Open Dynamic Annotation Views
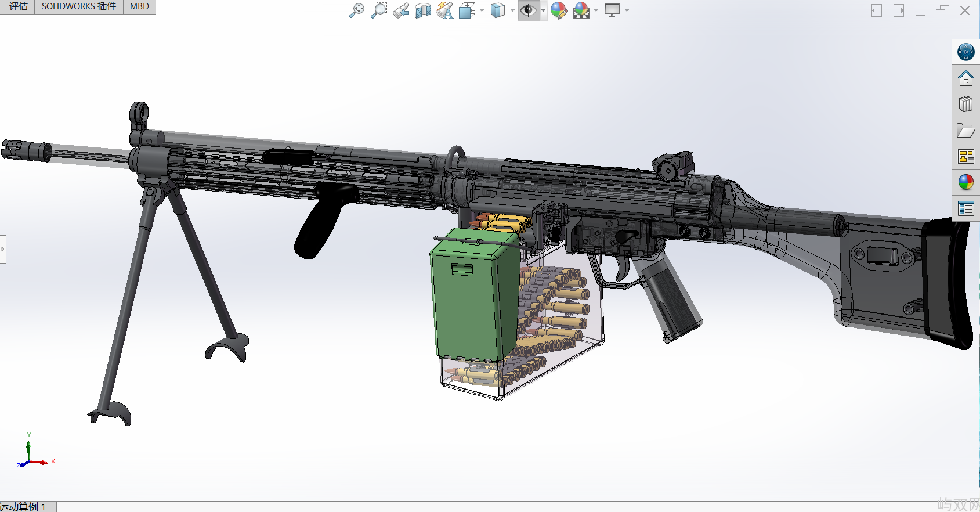The height and width of the screenshot is (512, 980). pyautogui.click(x=445, y=10)
